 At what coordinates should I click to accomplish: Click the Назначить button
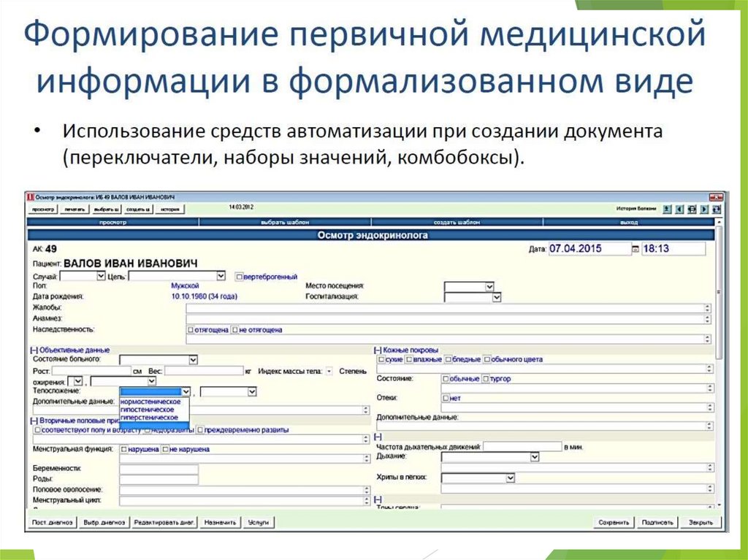221,523
